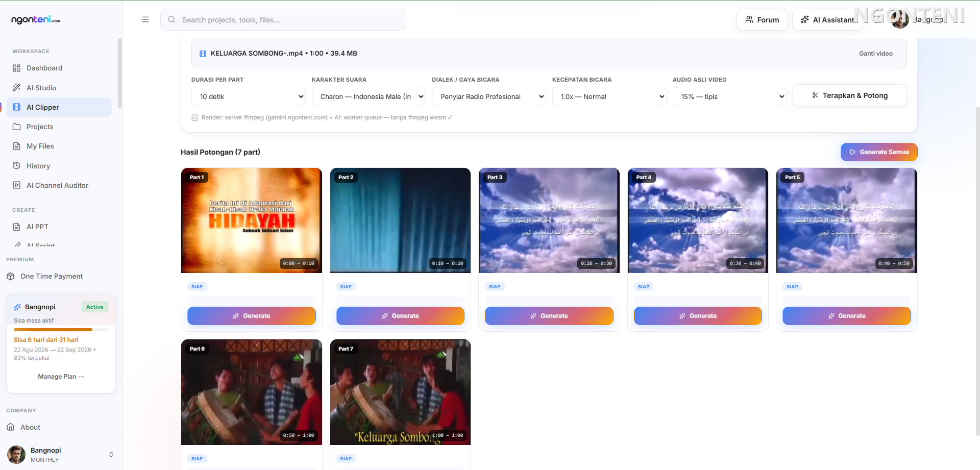Screen dimensions: 980x470
Task: Select Part 5 clouds thumbnail
Action: click(847, 220)
